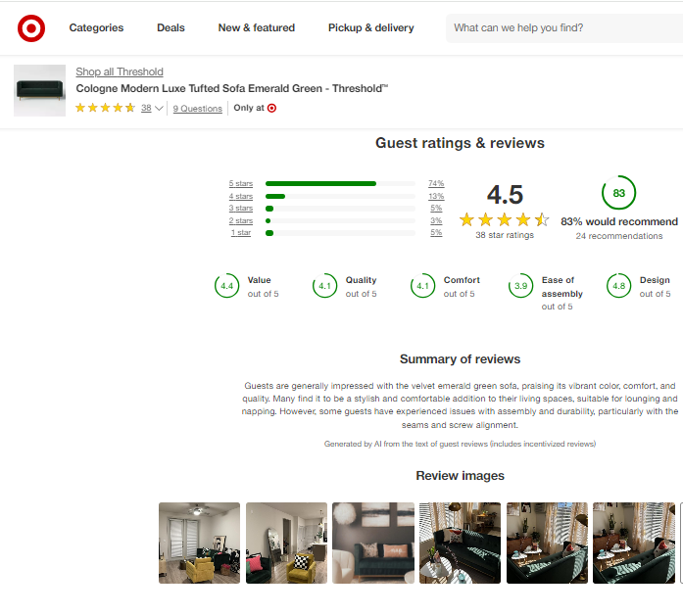Click the 4.4 Value score circle
The image size is (683, 616).
click(x=226, y=286)
